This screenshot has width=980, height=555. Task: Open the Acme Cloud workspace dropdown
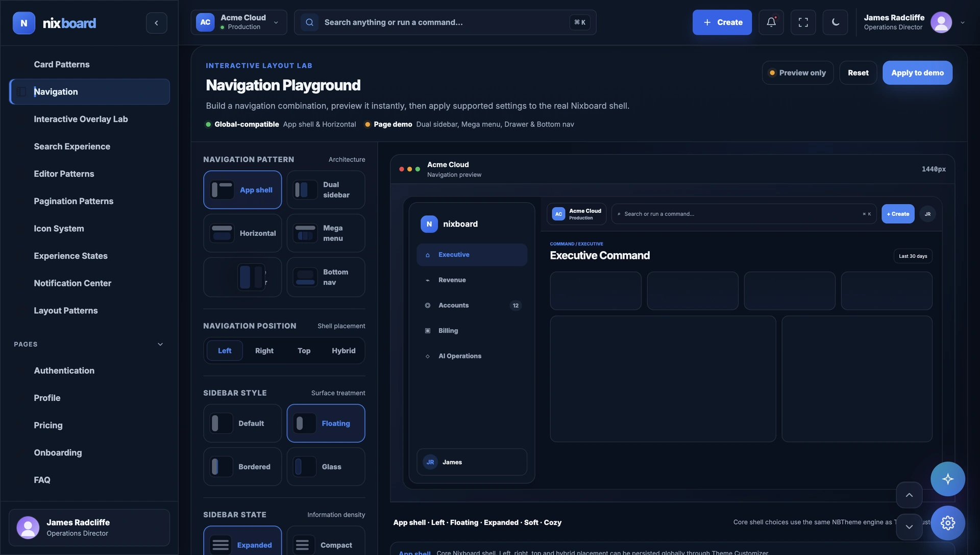coord(239,22)
